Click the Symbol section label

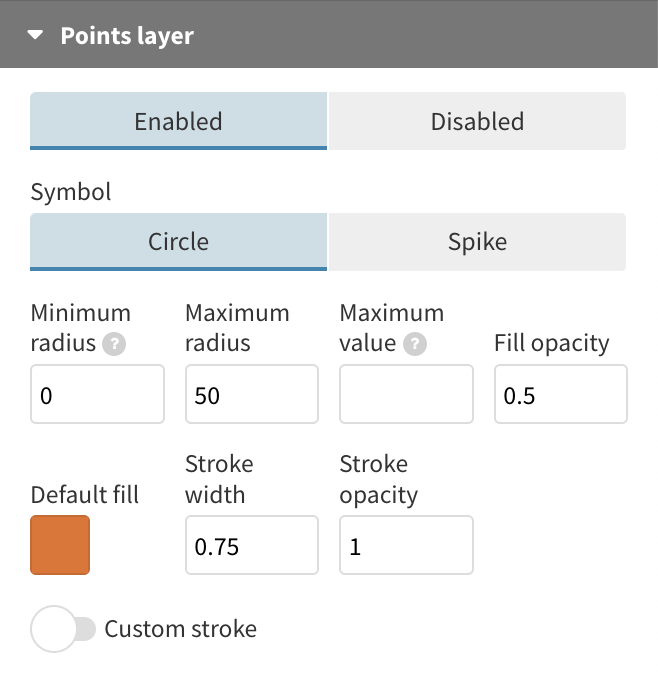71,192
